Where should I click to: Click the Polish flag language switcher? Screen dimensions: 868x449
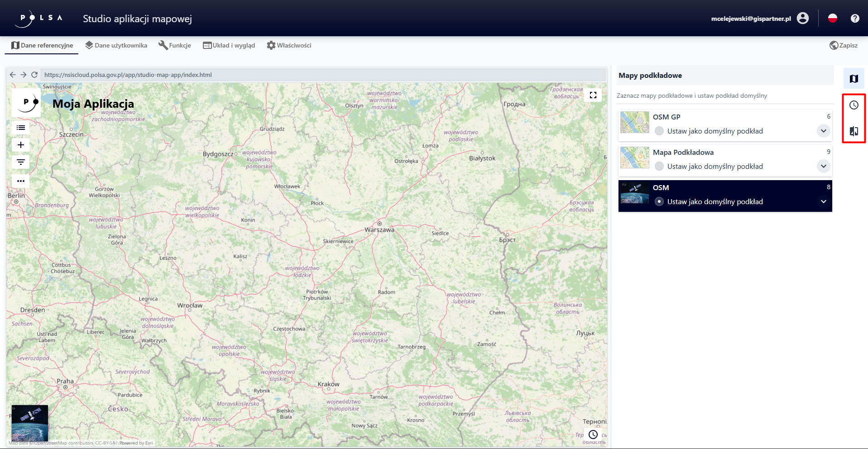tap(832, 19)
